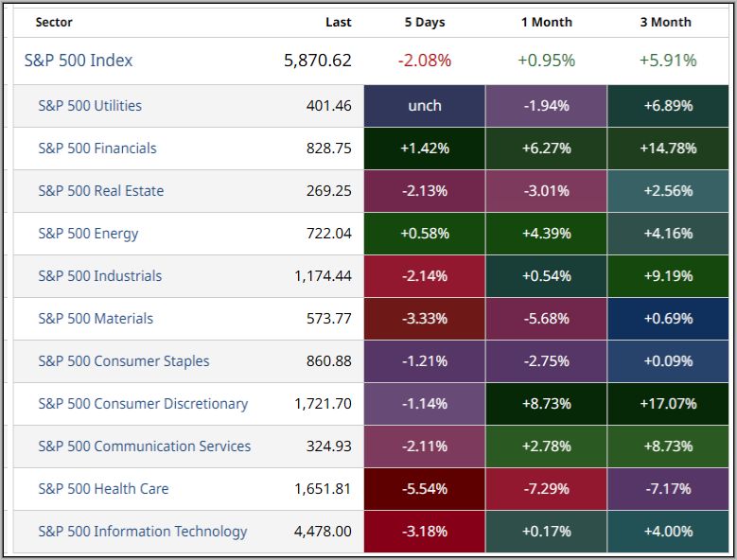737x560 pixels.
Task: Open the S&P 500 Health Care link
Action: [x=103, y=489]
